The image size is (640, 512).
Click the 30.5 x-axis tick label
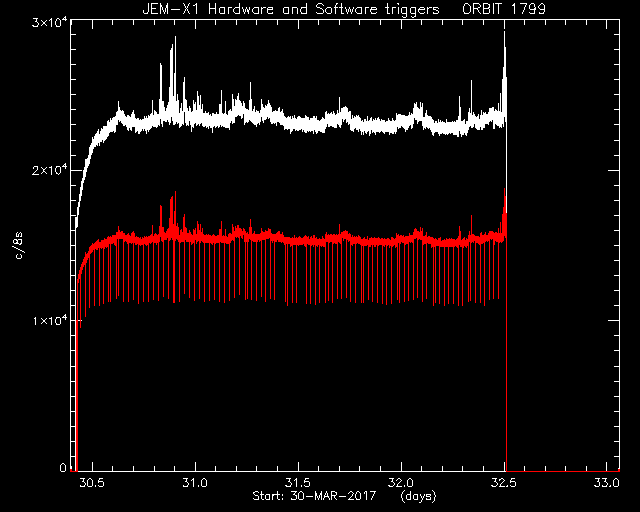pyautogui.click(x=92, y=483)
